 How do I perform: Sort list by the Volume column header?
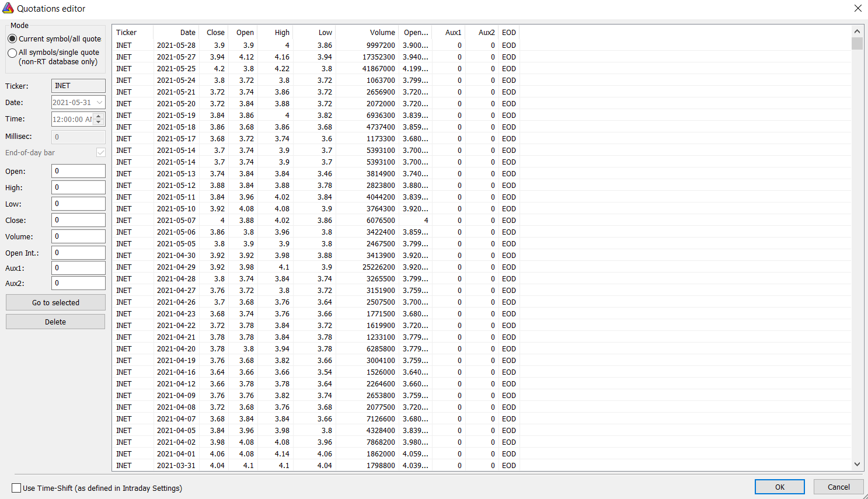(x=366, y=33)
